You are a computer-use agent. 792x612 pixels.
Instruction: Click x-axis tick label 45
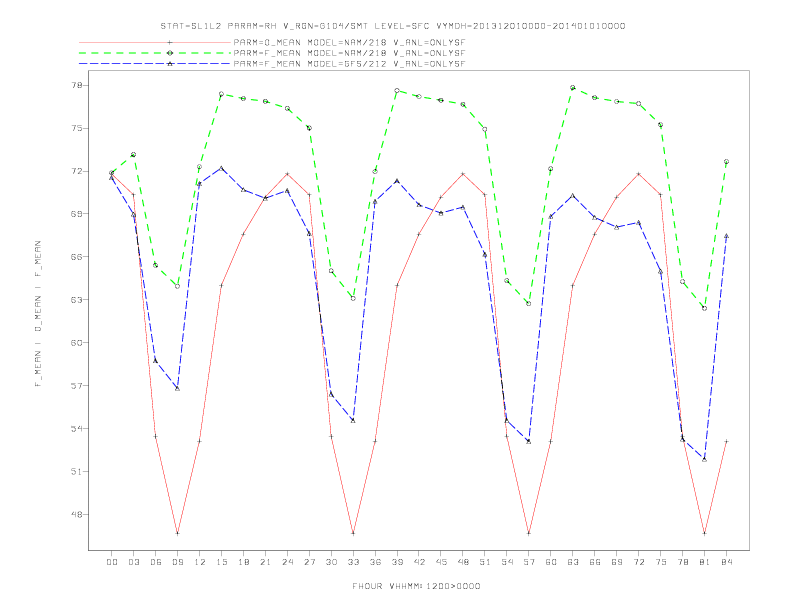[x=441, y=562]
